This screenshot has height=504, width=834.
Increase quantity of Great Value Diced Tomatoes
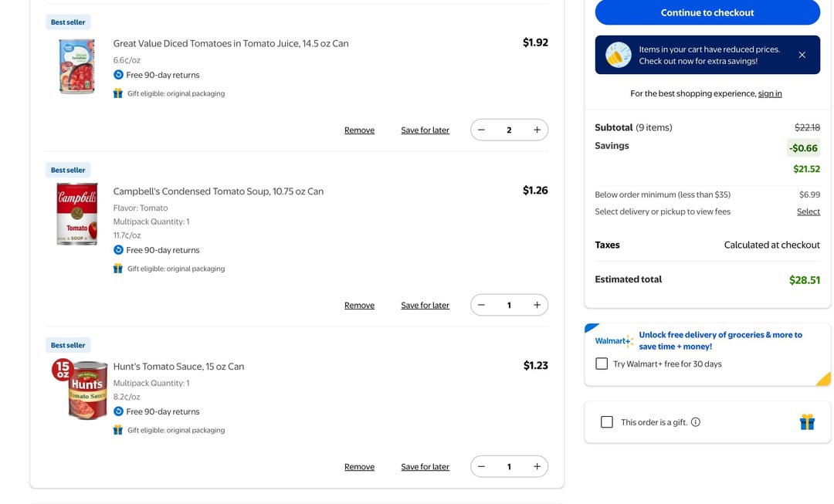coord(537,130)
